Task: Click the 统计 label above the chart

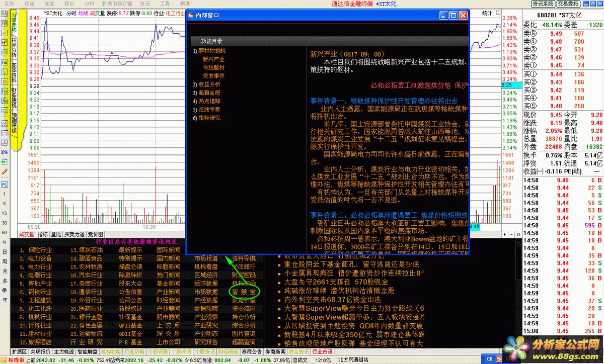Action: (487, 13)
